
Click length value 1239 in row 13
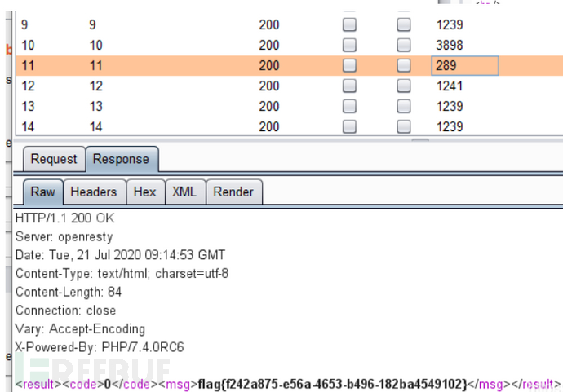(450, 107)
